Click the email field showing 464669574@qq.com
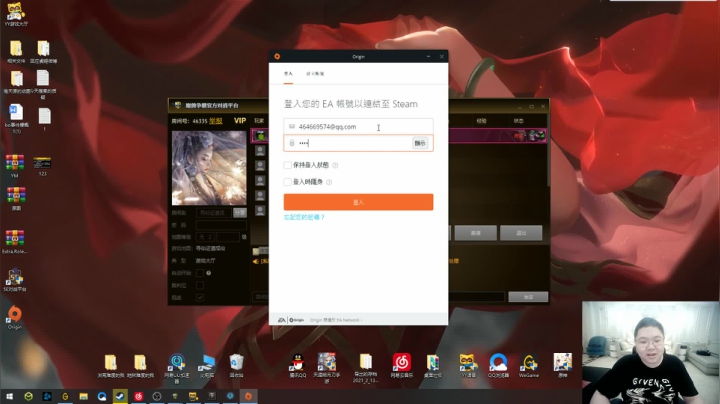 pyautogui.click(x=358, y=127)
